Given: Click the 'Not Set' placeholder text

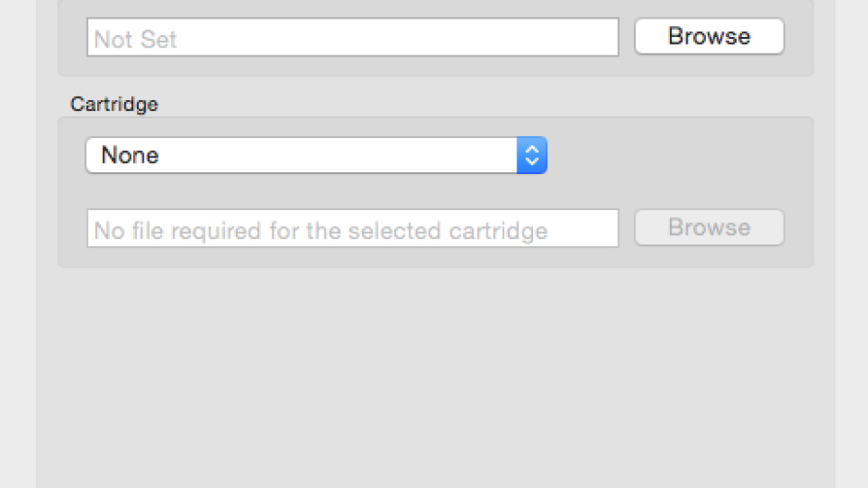Looking at the screenshot, I should 136,39.
